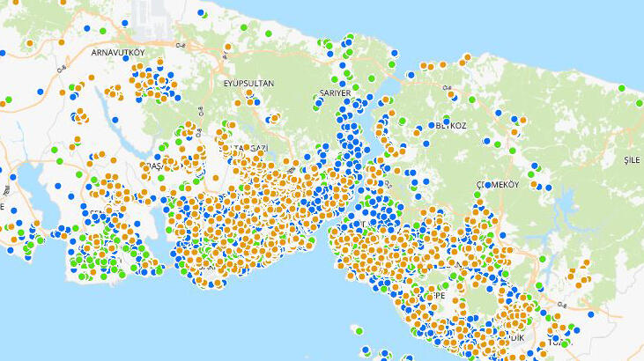
Task: Click the blue marker overlapping the BEYKOZ label
Action: click(x=448, y=122)
